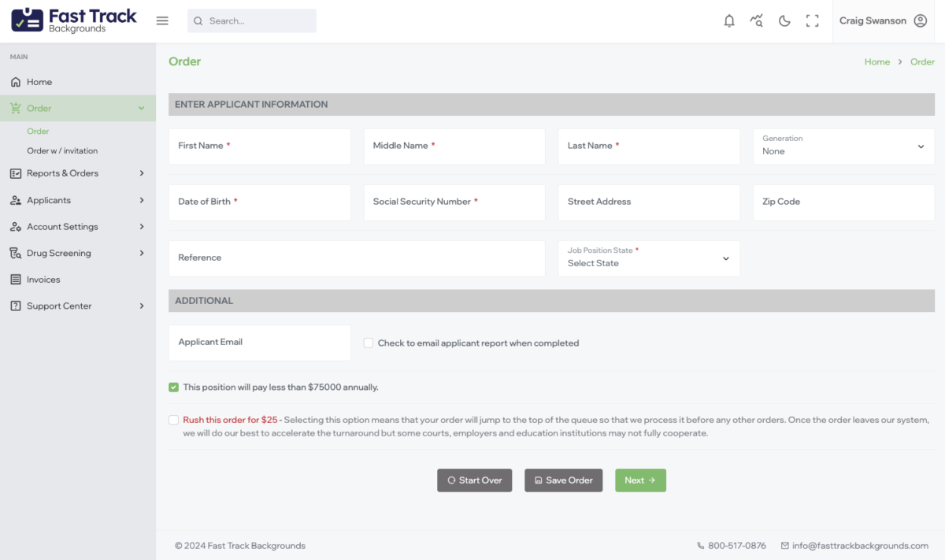Switch to dark mode moon icon
The height and width of the screenshot is (560, 945).
[784, 21]
